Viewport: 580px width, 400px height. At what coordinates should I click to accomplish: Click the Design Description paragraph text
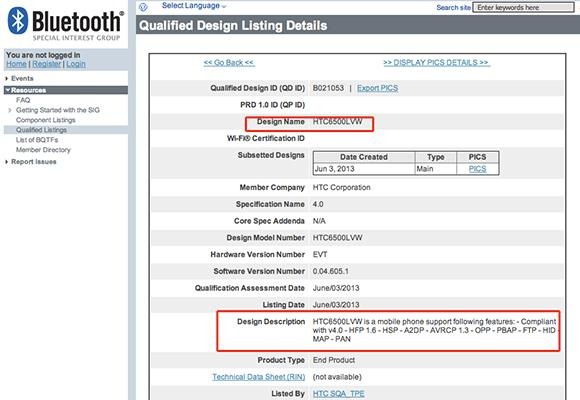click(435, 330)
